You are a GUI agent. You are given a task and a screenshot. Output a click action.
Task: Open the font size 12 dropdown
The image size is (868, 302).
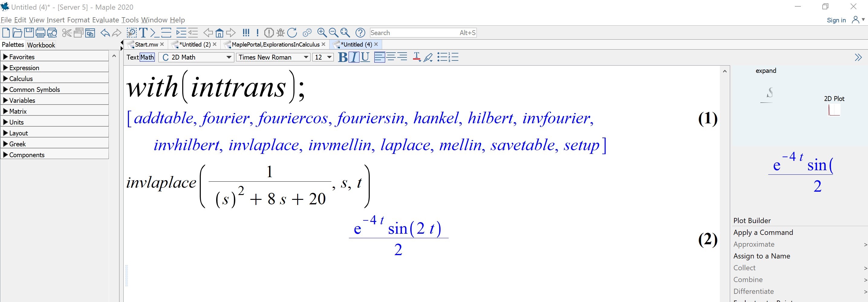click(x=323, y=57)
